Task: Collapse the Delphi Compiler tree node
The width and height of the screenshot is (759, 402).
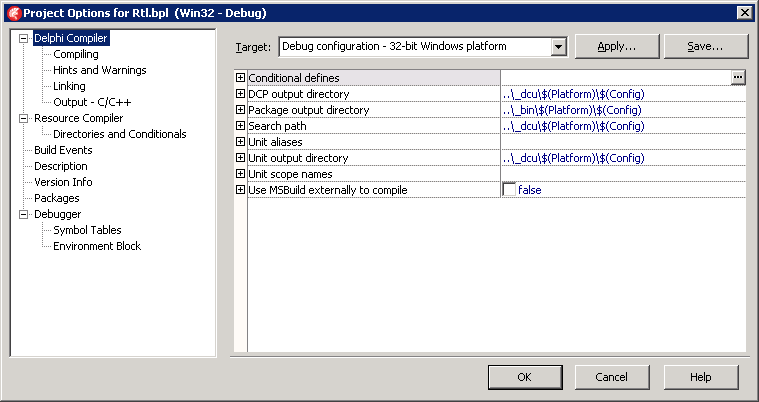Action: (23, 38)
